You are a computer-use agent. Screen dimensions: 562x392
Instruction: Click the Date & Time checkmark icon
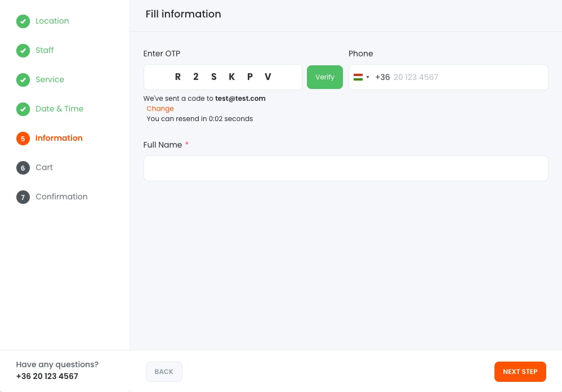click(23, 109)
